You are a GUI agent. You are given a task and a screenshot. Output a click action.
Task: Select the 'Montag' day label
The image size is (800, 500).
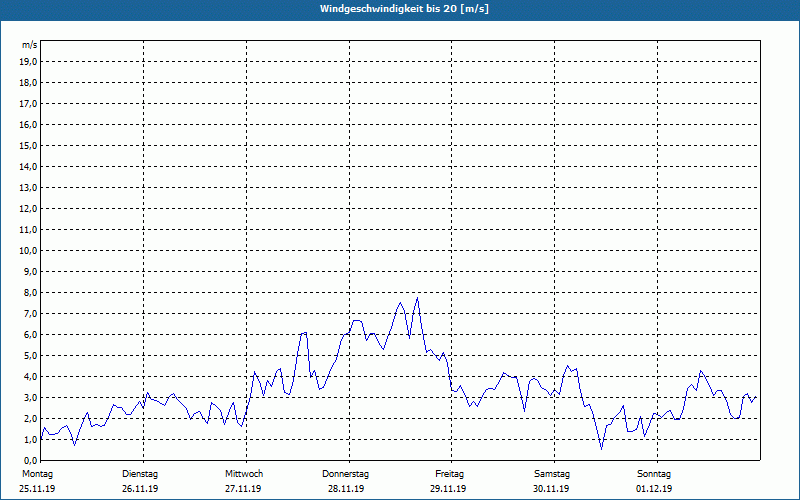37,474
